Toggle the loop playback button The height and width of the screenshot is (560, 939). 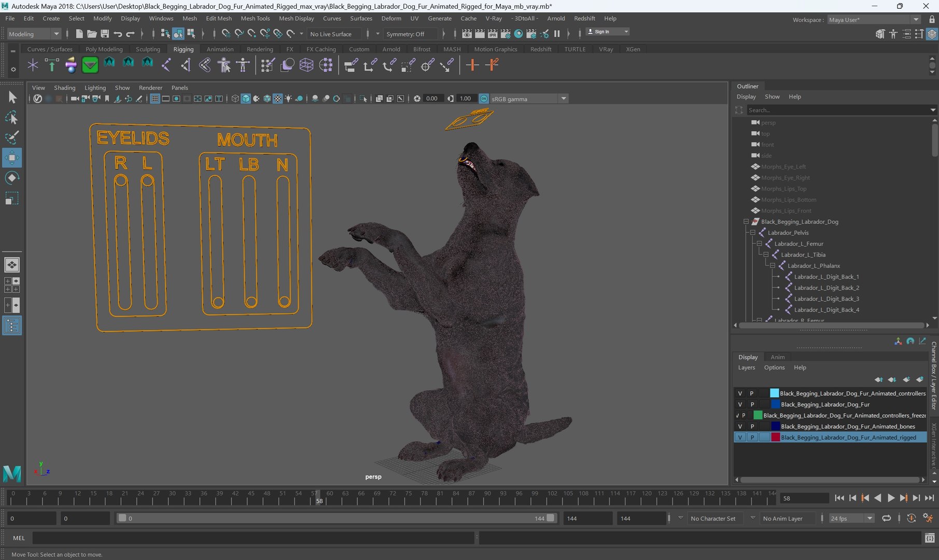pyautogui.click(x=887, y=518)
